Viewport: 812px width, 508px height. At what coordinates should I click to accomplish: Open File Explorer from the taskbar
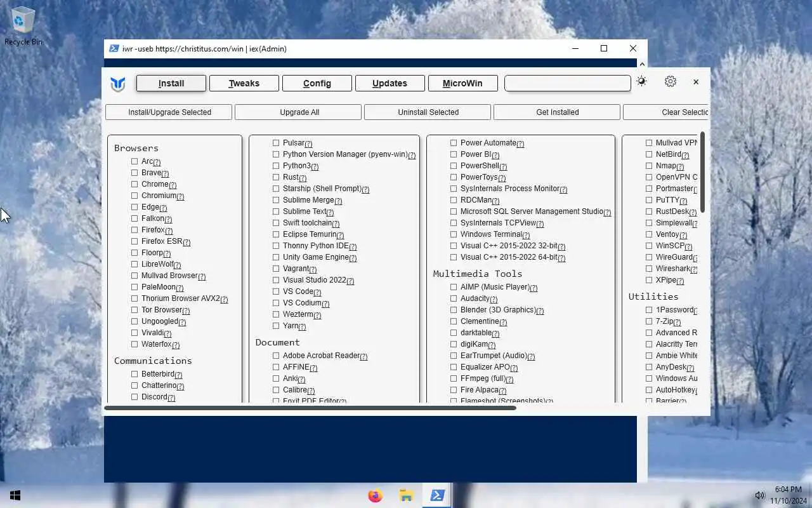click(406, 495)
